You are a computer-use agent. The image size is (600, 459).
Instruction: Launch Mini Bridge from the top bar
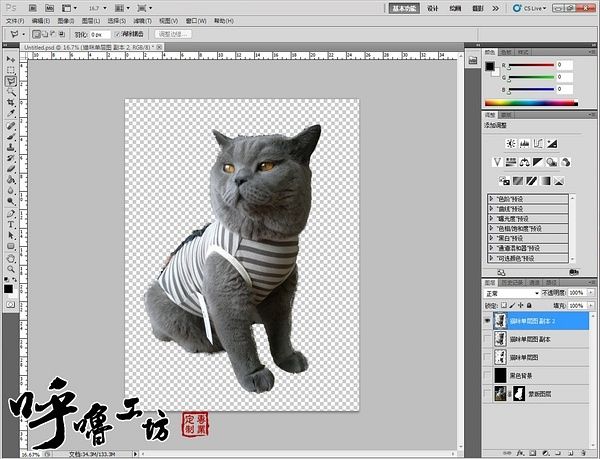(x=49, y=7)
